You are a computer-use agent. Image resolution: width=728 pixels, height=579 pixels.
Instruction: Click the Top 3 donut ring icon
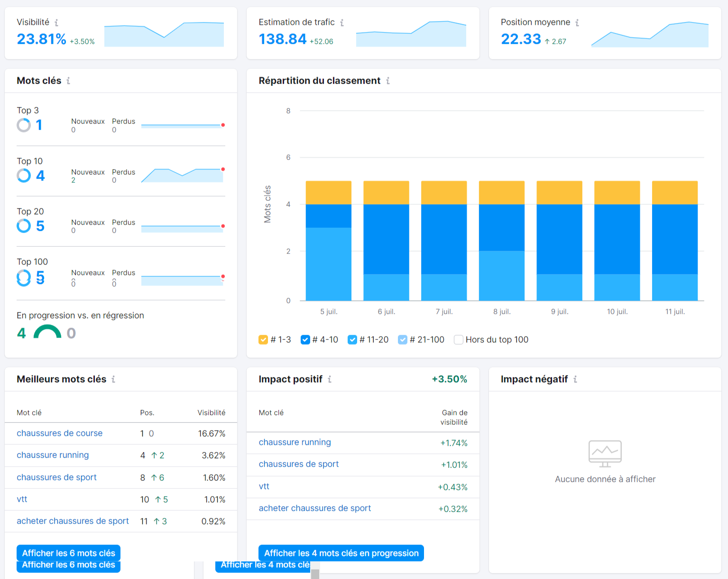(24, 125)
